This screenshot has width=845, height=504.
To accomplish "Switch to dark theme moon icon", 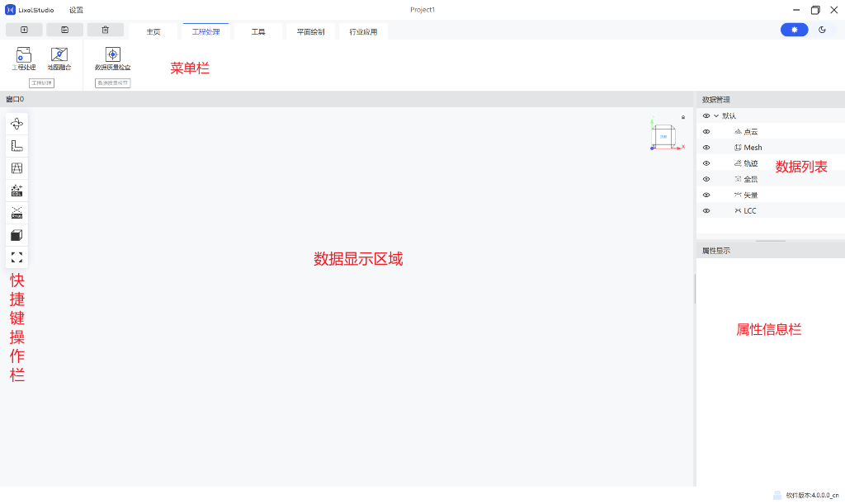I will (x=822, y=31).
